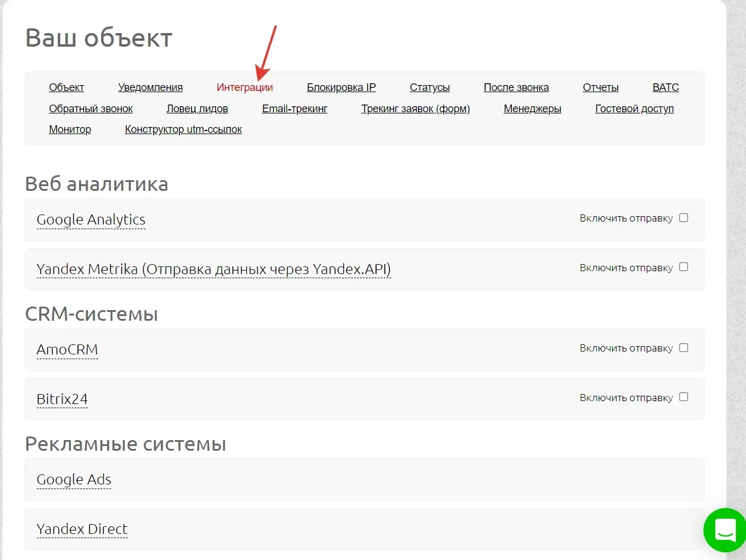Screen dimensions: 746x560
Task: Expand Yandex Metrika integration settings
Action: (x=213, y=269)
